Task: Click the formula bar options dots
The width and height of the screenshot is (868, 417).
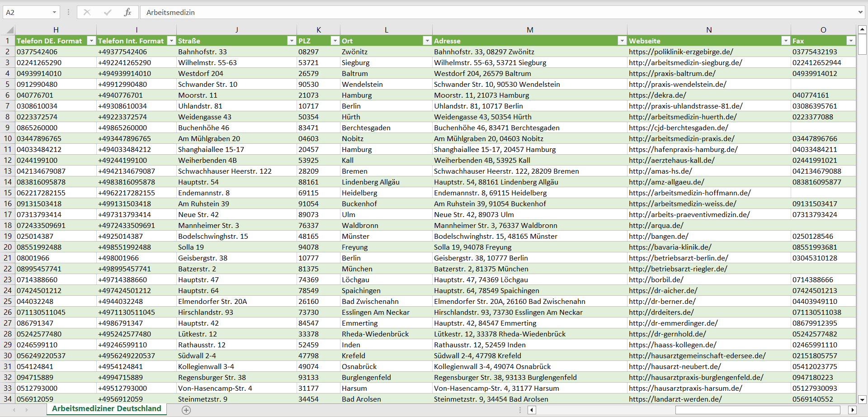Action: click(x=68, y=12)
